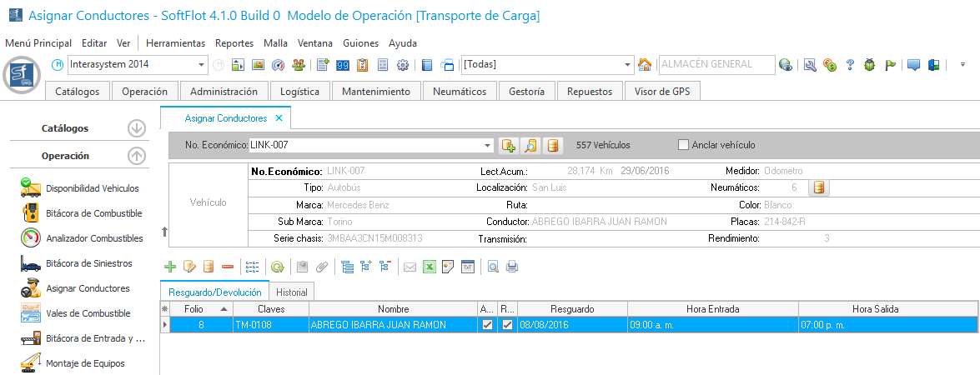Toggle the first checkbox in the TM-0108 row
This screenshot has width=980, height=375.
(x=487, y=325)
